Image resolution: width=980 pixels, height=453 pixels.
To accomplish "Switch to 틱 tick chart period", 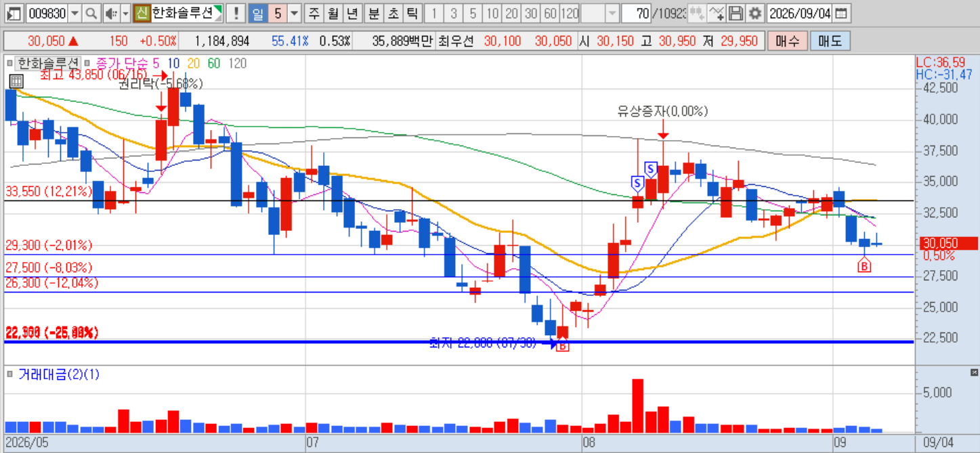I will (412, 13).
